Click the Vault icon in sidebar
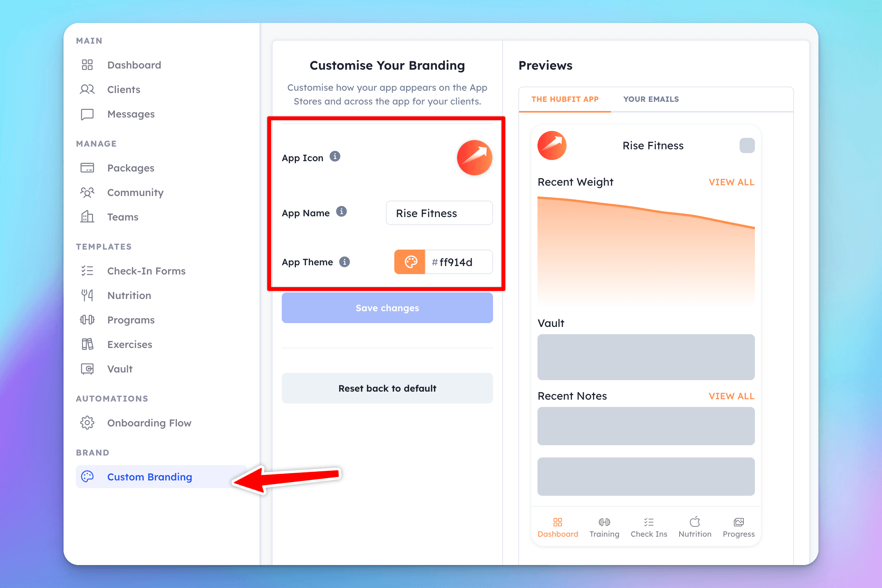Screen dimensions: 882x588 point(88,368)
